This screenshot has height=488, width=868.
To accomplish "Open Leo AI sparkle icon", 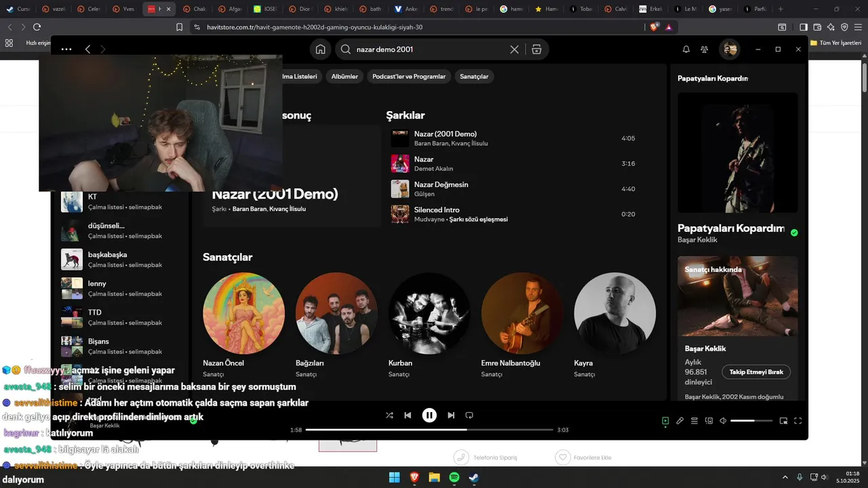I will [x=831, y=27].
